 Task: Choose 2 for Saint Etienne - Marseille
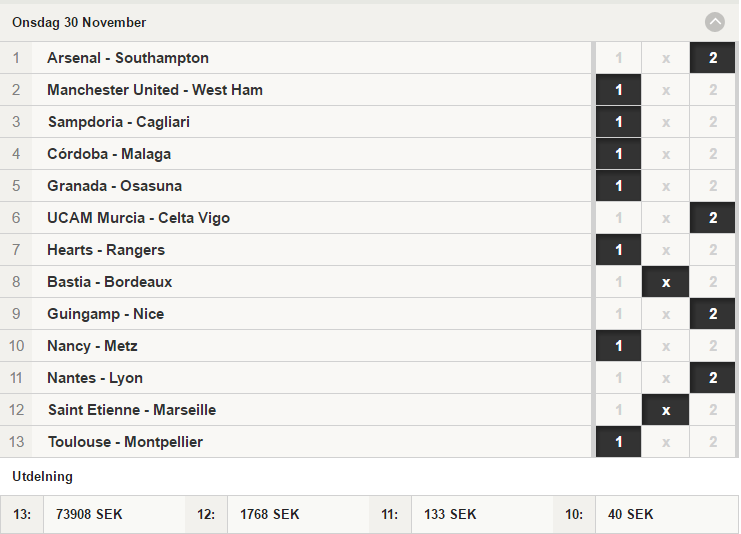click(713, 410)
